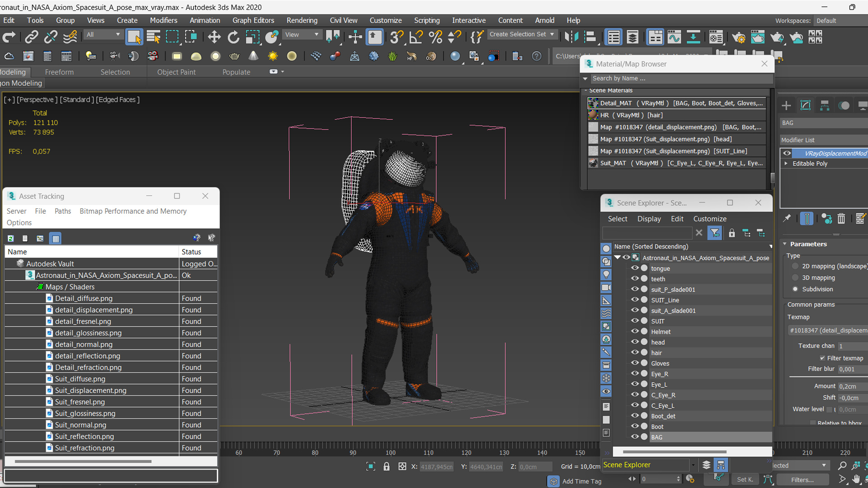This screenshot has width=868, height=488.
Task: Click the Mirror tool icon
Action: (x=571, y=37)
